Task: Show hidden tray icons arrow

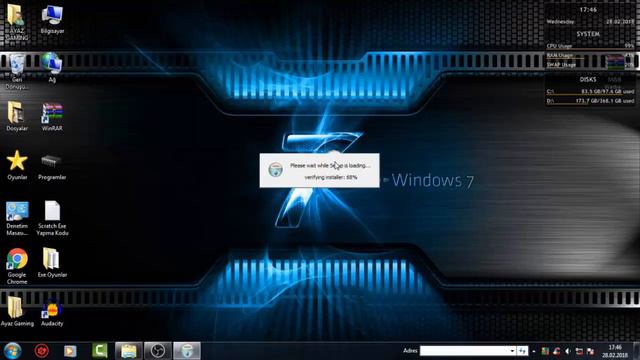Action: click(x=534, y=351)
